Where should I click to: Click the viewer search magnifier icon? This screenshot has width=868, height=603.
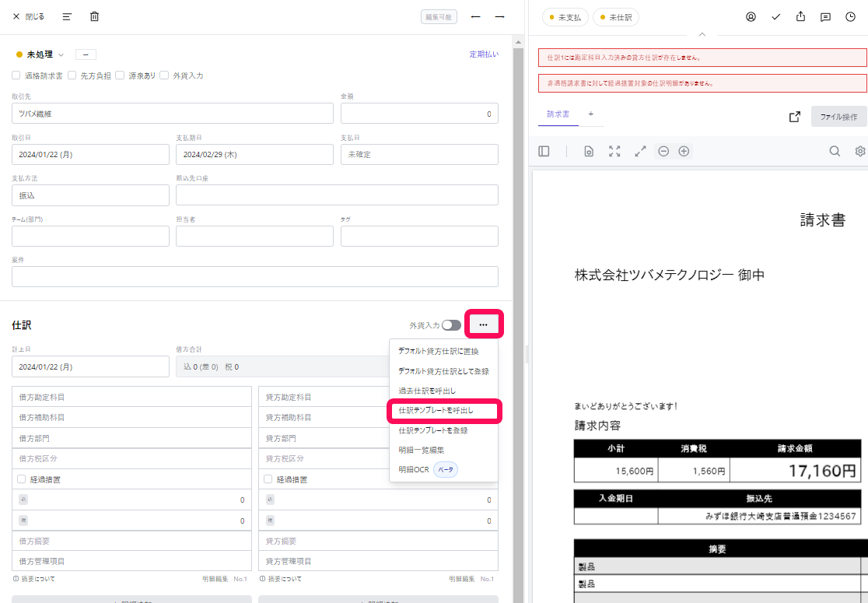click(x=835, y=151)
